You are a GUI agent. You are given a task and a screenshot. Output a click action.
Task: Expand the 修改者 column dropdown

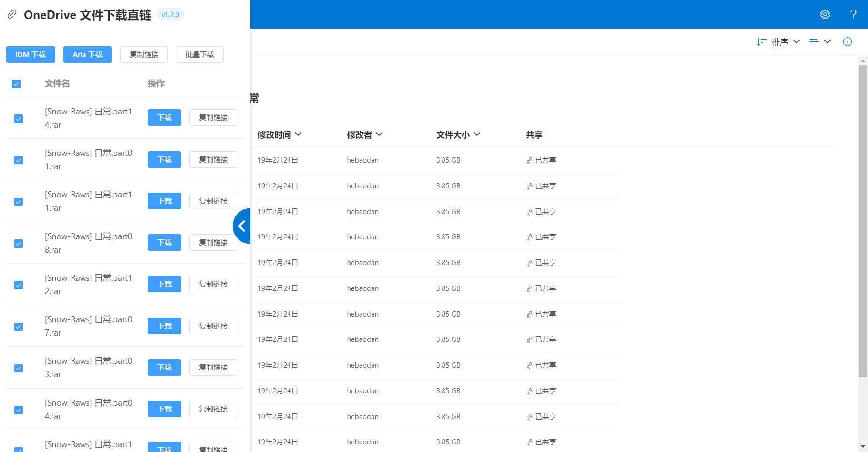(x=379, y=134)
